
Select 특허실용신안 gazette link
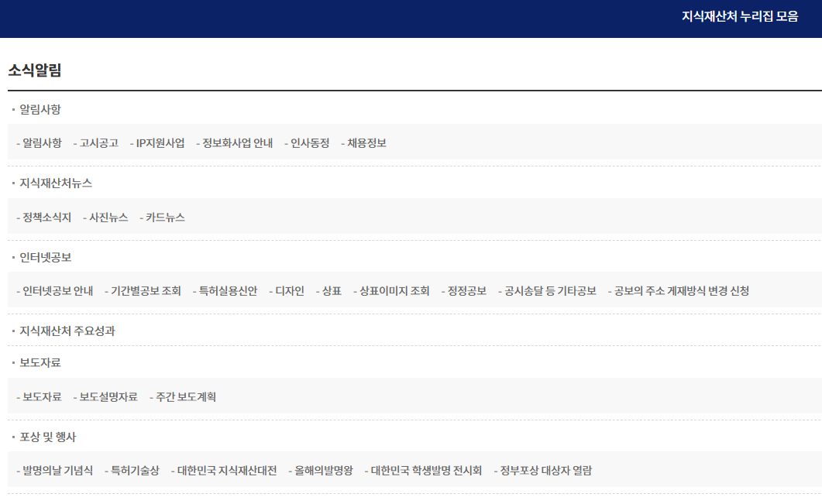coord(228,291)
